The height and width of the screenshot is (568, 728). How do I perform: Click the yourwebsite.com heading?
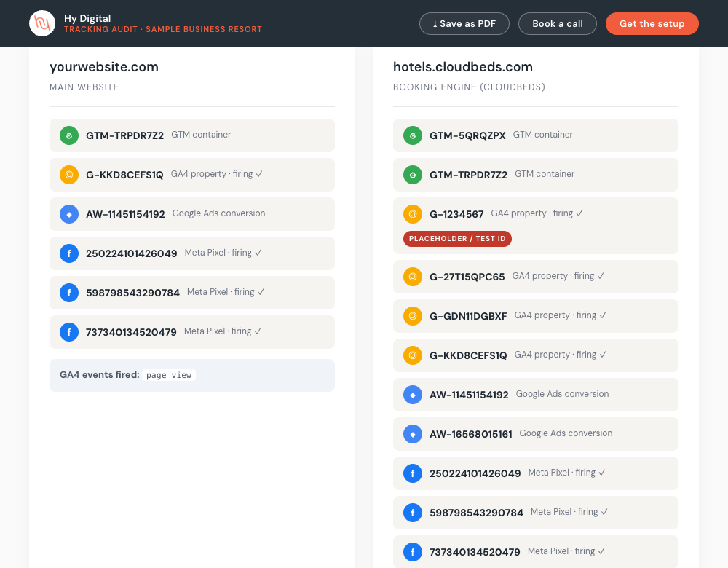coord(104,67)
